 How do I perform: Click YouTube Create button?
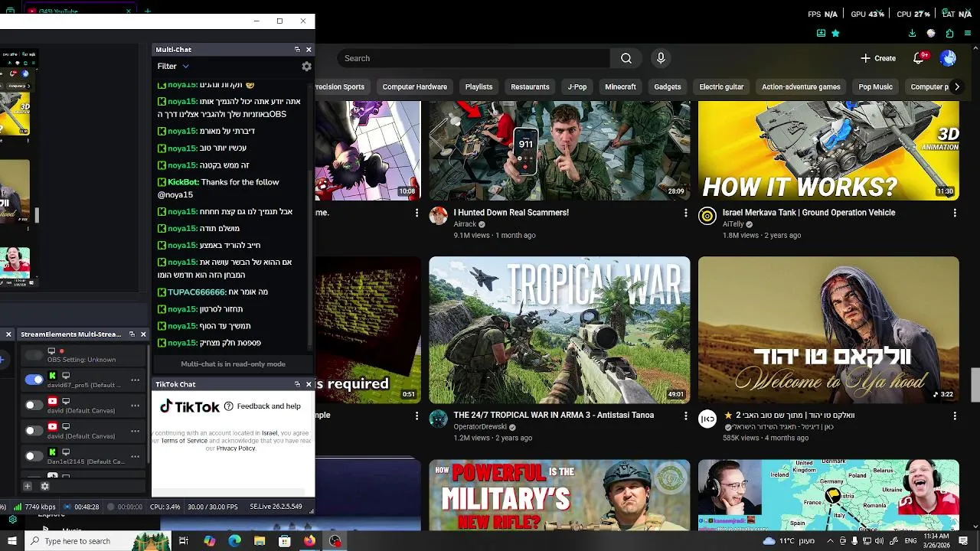[878, 58]
